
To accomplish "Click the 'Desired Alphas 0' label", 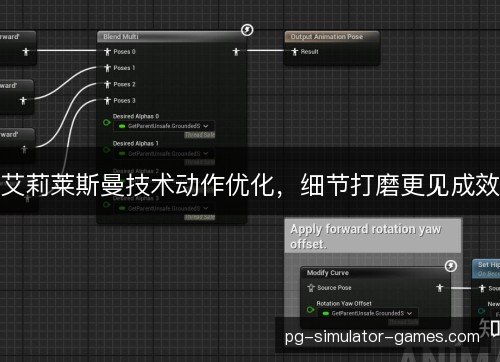I will [136, 116].
